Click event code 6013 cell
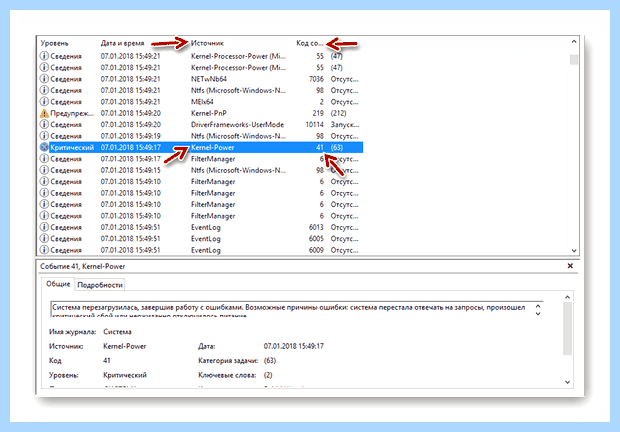This screenshot has width=620, height=432. [x=316, y=228]
